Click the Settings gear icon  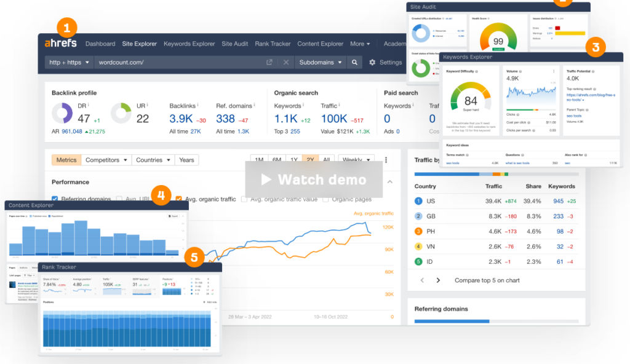tap(372, 62)
